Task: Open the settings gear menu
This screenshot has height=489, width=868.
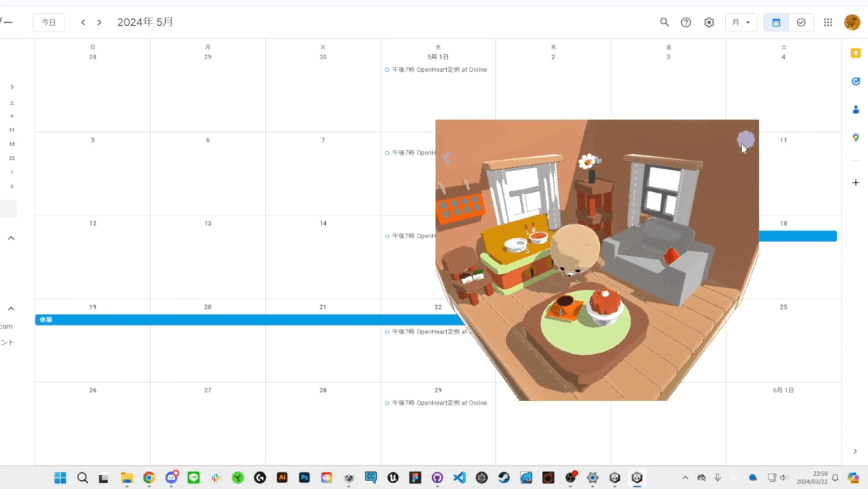Action: point(709,22)
